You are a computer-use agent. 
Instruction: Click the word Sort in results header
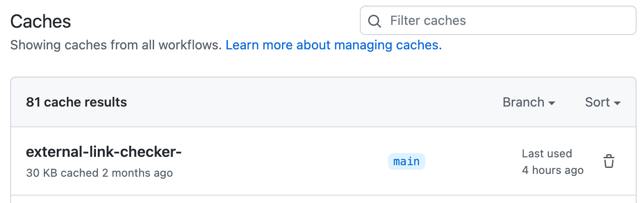597,102
